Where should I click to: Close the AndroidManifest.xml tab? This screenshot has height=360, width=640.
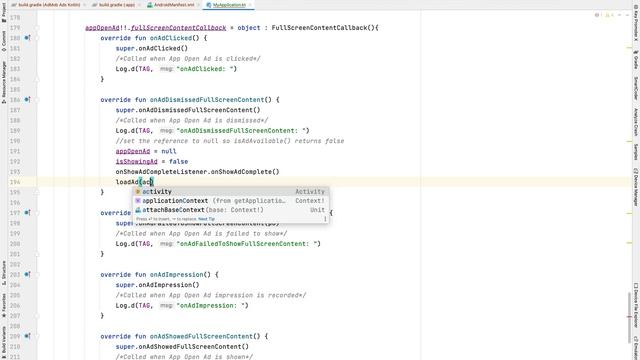[198, 5]
